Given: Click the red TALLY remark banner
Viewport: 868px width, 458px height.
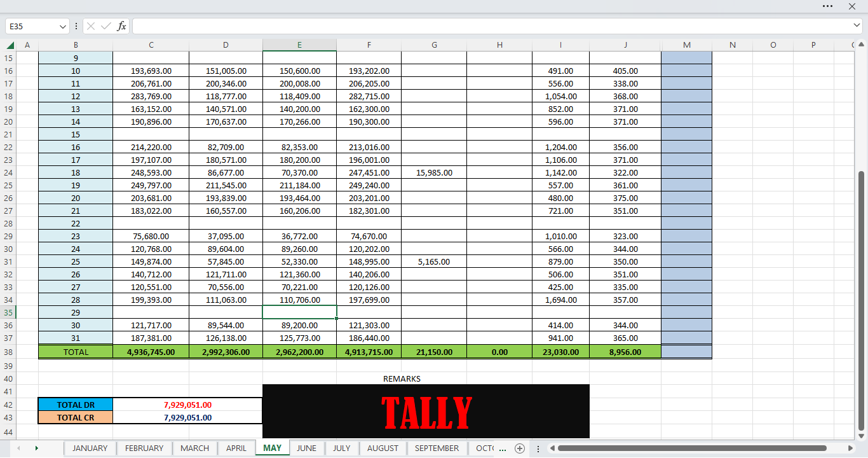Looking at the screenshot, I should (426, 412).
